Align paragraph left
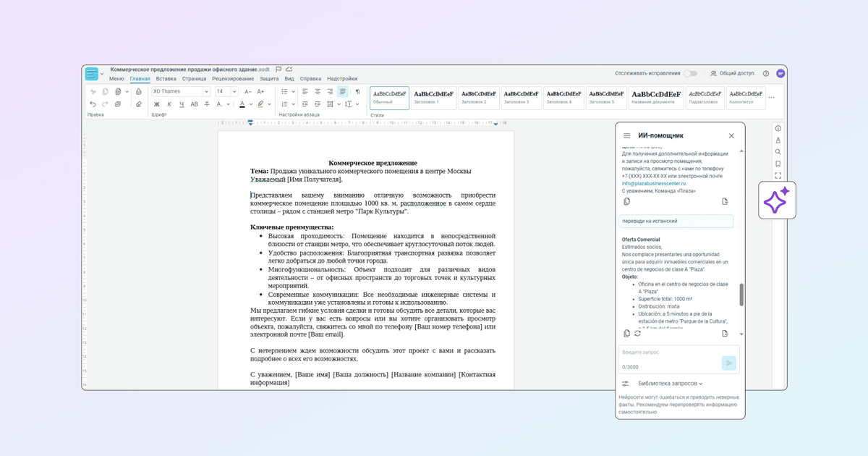868x456 pixels. tap(305, 92)
